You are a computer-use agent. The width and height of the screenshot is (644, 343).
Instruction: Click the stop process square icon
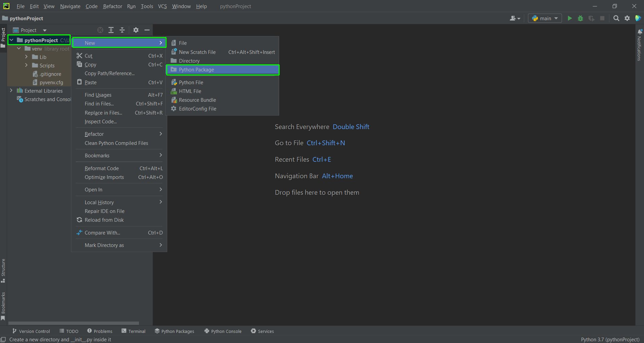tap(602, 19)
